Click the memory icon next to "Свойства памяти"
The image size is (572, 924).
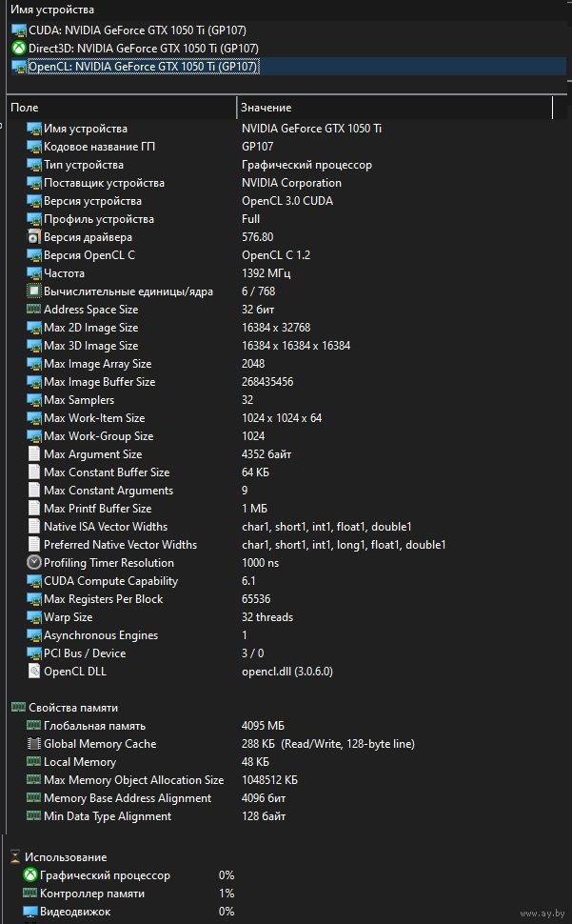pos(17,708)
